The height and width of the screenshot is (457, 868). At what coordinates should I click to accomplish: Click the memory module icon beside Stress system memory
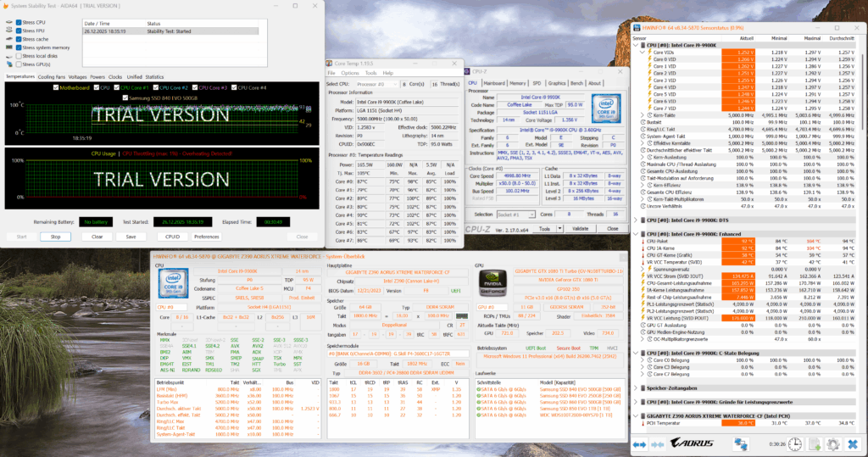tap(8, 47)
